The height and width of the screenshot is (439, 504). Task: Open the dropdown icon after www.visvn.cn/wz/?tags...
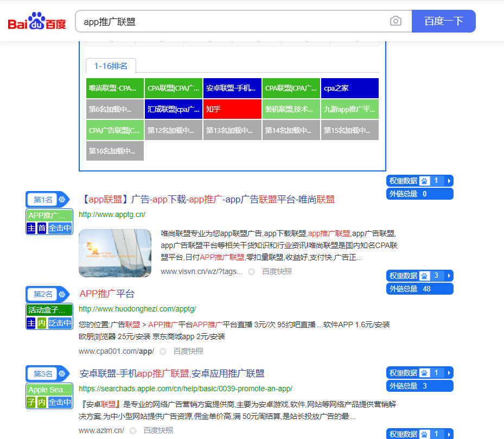pyautogui.click(x=251, y=272)
